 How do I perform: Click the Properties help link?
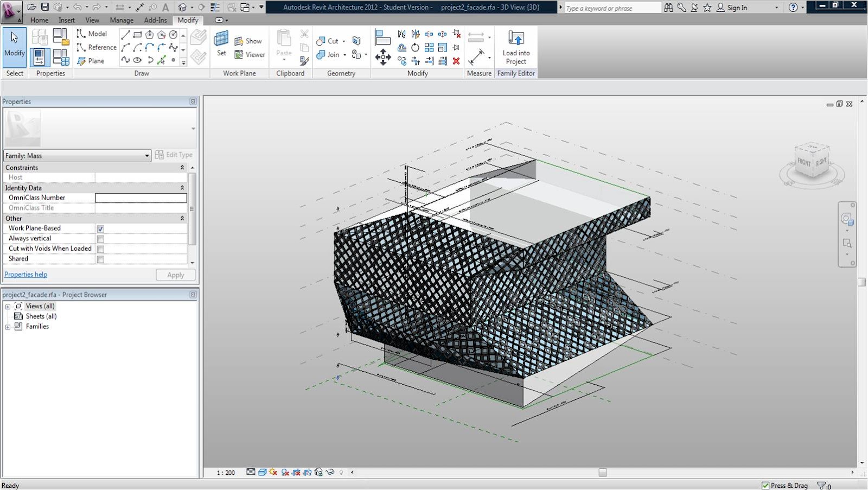[x=25, y=275]
